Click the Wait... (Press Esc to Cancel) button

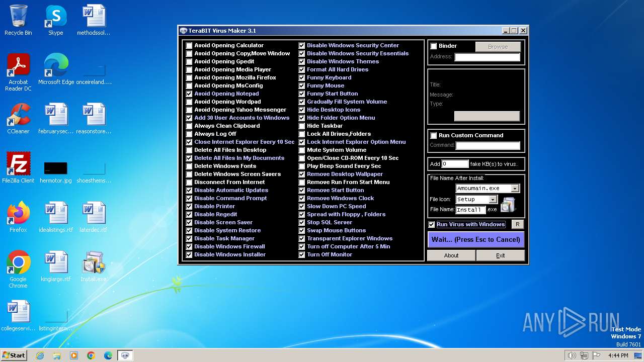pos(476,239)
